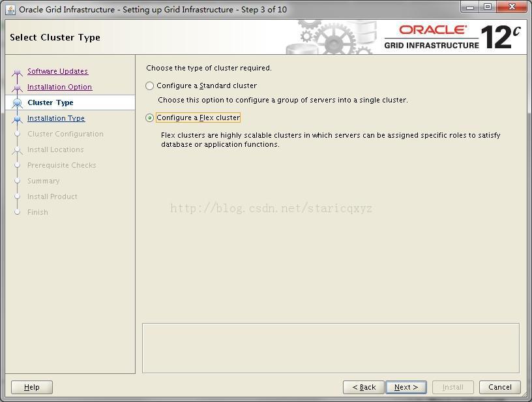Select Configure a Standard cluster radio button
Screen dimensions: 532x402
click(x=150, y=86)
